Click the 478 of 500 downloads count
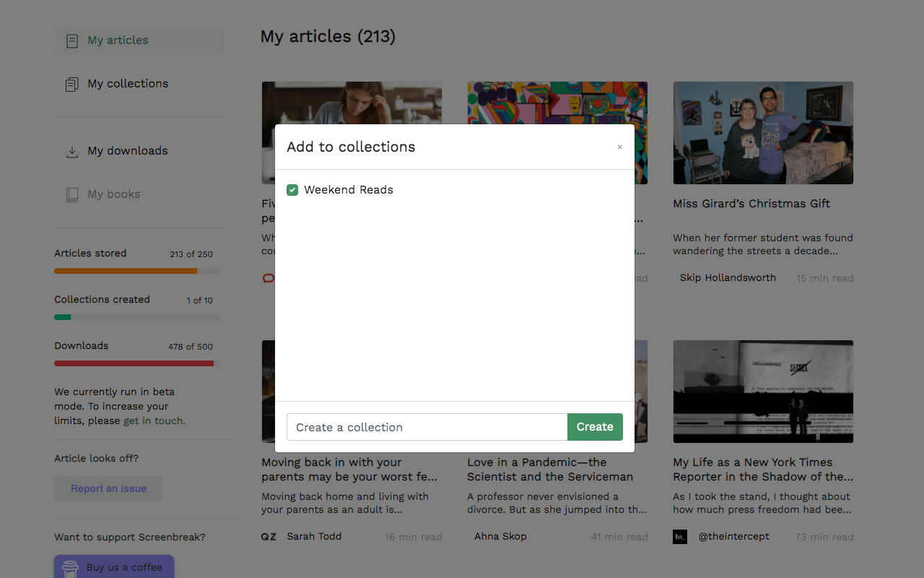The image size is (924, 578). tap(191, 347)
